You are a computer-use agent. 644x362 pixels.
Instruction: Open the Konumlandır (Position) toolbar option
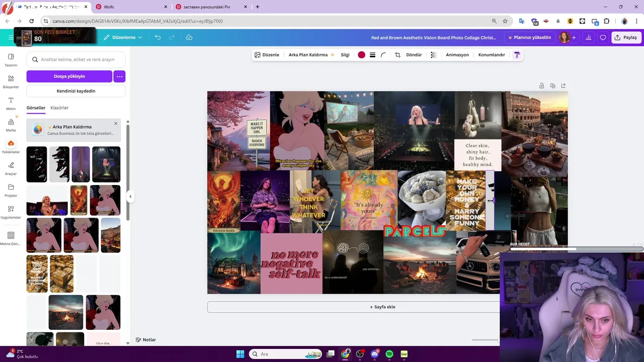492,55
